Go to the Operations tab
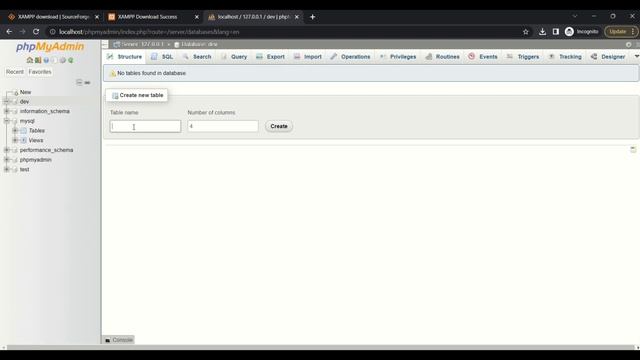Image resolution: width=640 pixels, height=360 pixels. [x=351, y=57]
